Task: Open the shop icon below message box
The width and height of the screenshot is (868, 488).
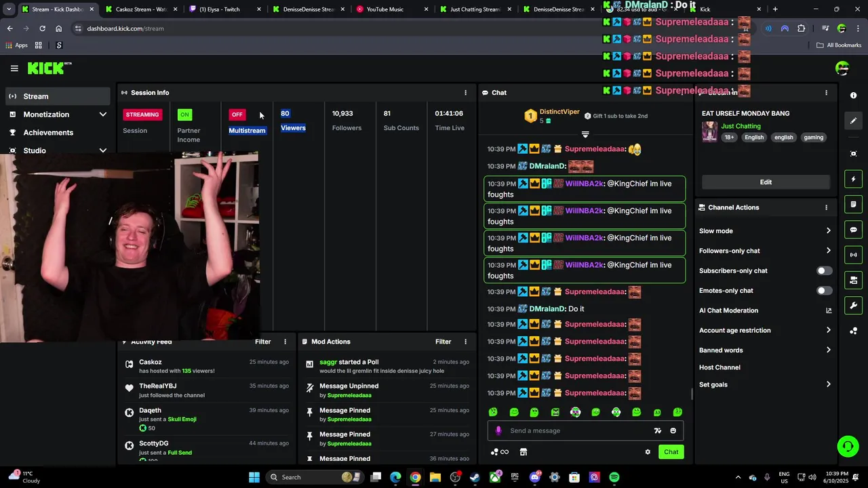Action: 523,452
